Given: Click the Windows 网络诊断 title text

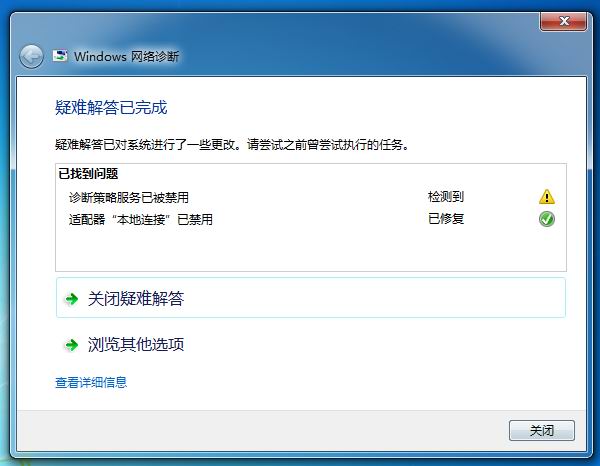Looking at the screenshot, I should 126,57.
